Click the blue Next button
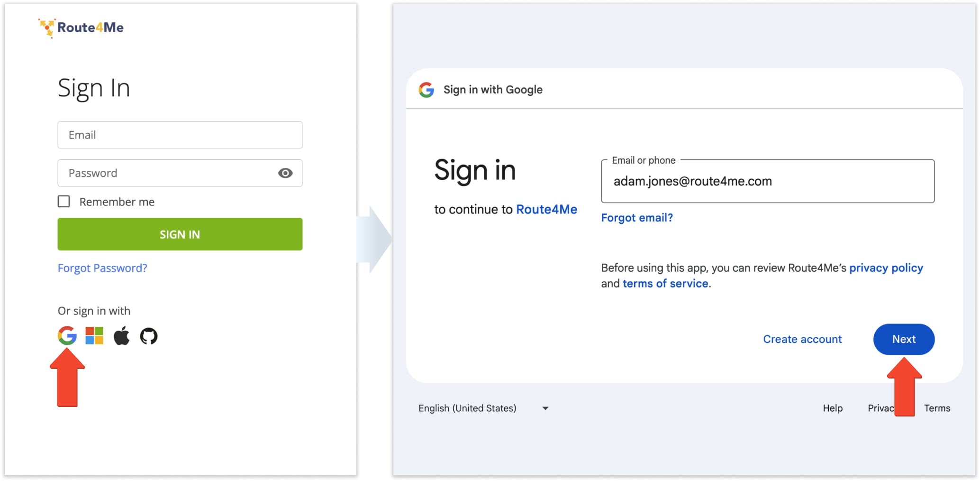The height and width of the screenshot is (481, 980). [x=903, y=339]
